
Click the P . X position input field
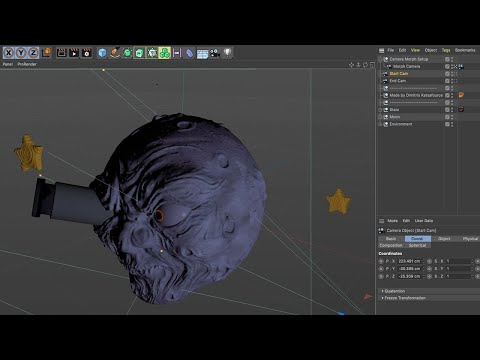[409, 261]
